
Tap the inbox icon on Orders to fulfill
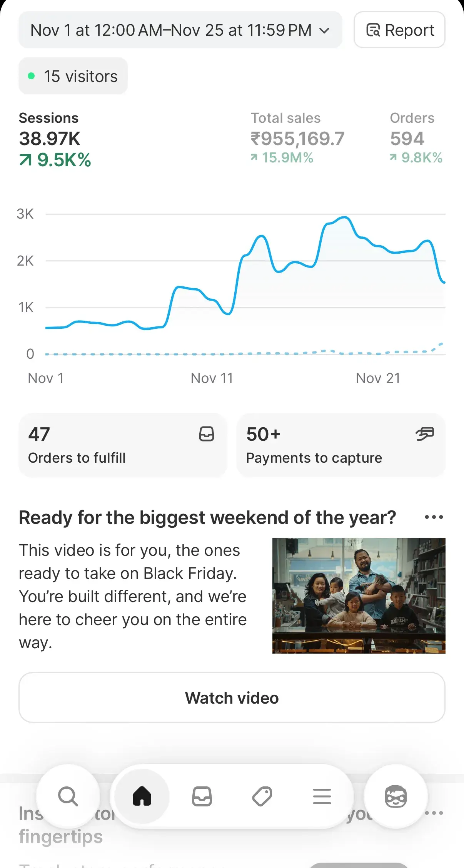click(x=207, y=434)
